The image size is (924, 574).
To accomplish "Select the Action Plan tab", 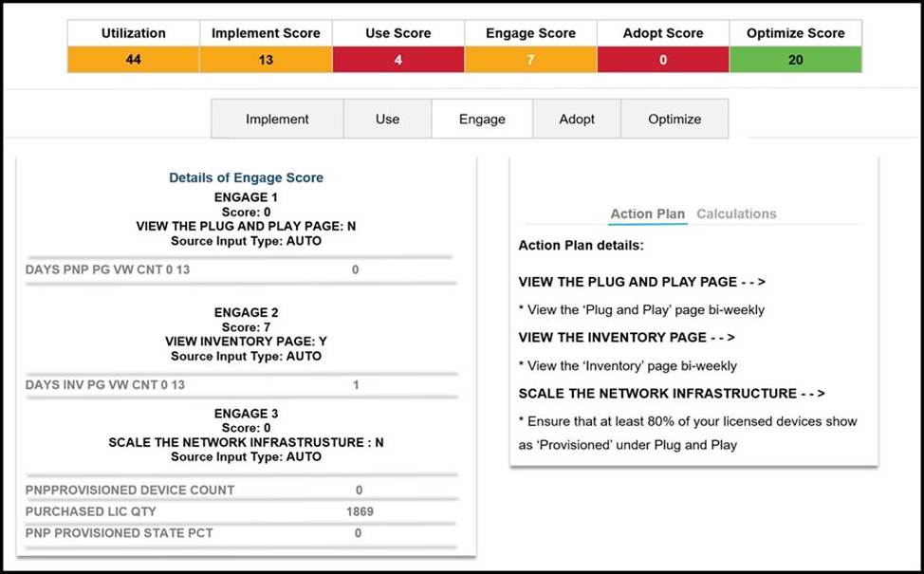I will (x=647, y=213).
